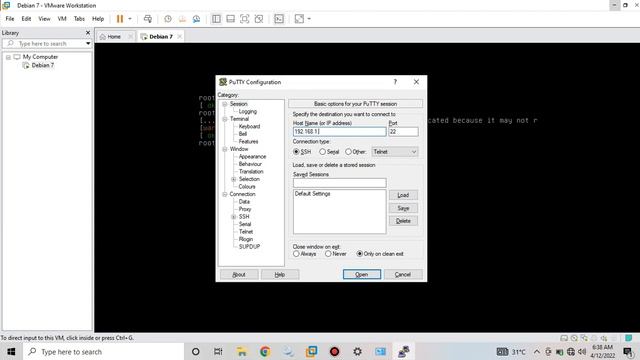This screenshot has height=360, width=640.
Task: Click the Save session button
Action: pos(403,208)
